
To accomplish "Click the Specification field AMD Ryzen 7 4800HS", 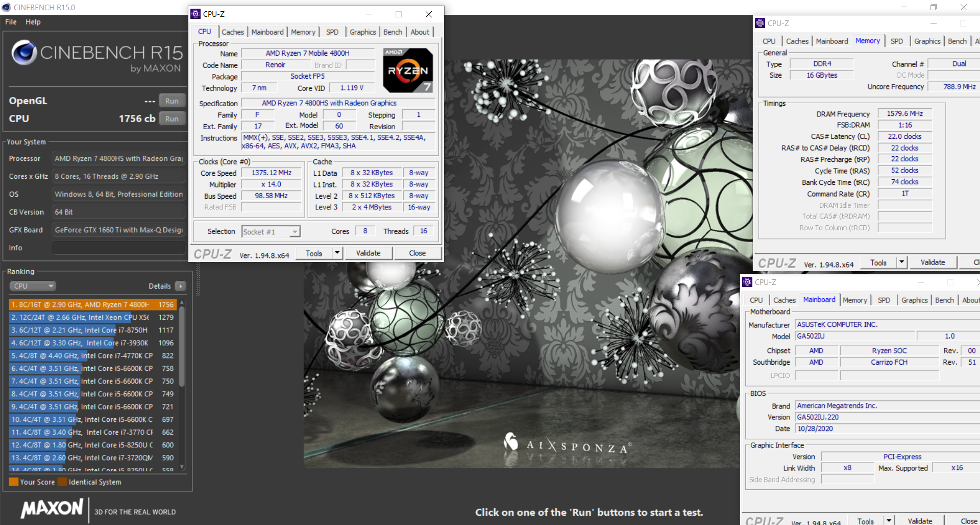I will [338, 103].
